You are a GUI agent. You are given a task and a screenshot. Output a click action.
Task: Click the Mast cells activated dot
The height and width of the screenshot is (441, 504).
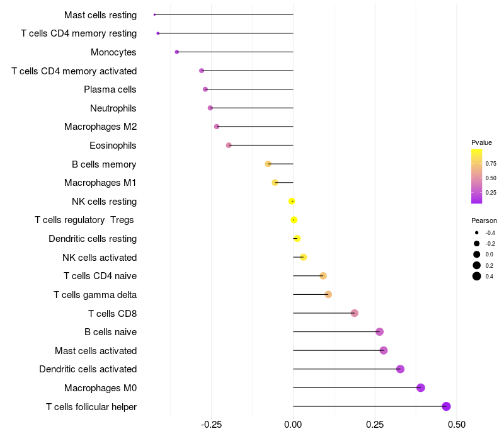(383, 350)
